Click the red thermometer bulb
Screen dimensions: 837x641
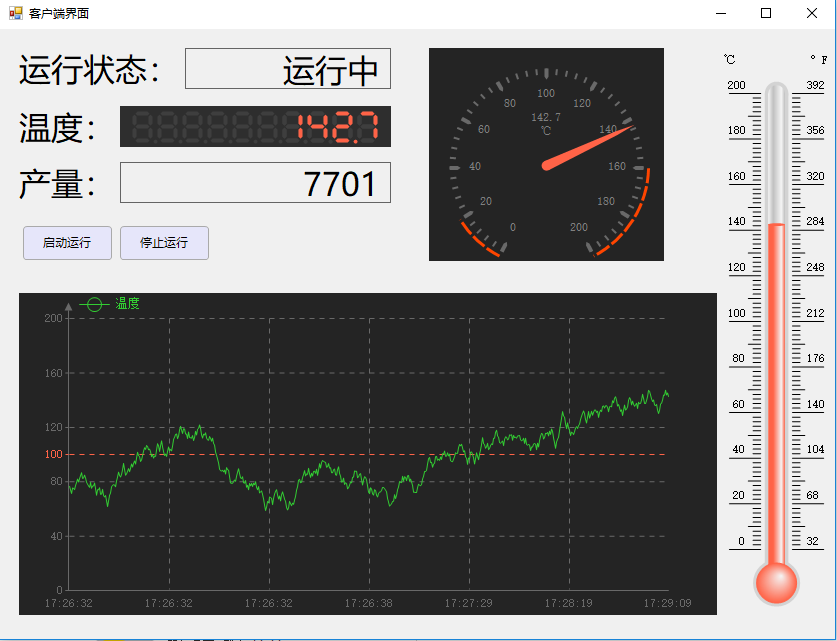point(776,582)
